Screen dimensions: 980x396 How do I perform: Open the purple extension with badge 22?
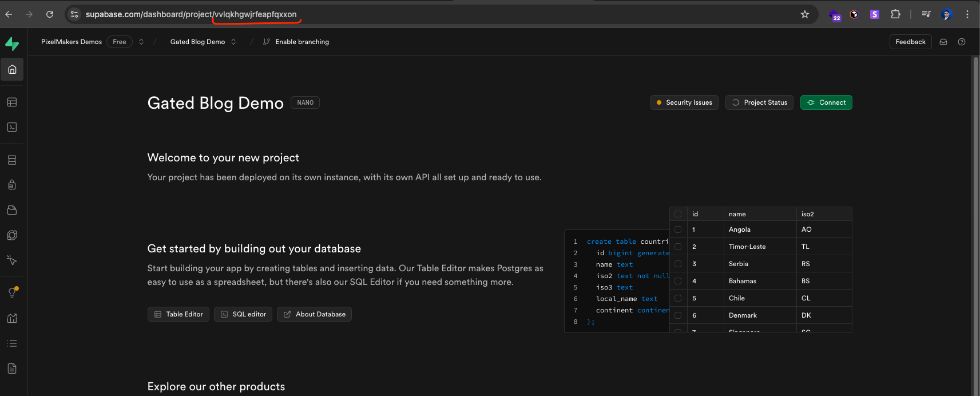coord(835,15)
